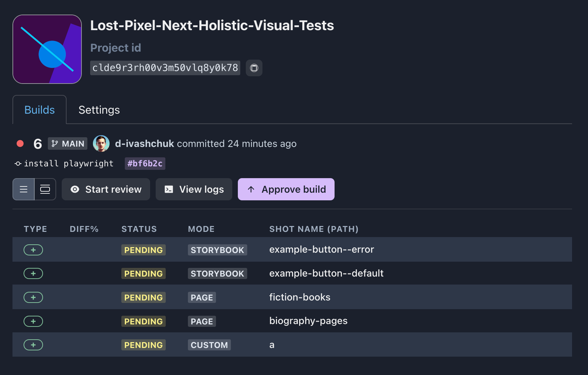
Task: Switch to compact list view
Action: tap(24, 189)
